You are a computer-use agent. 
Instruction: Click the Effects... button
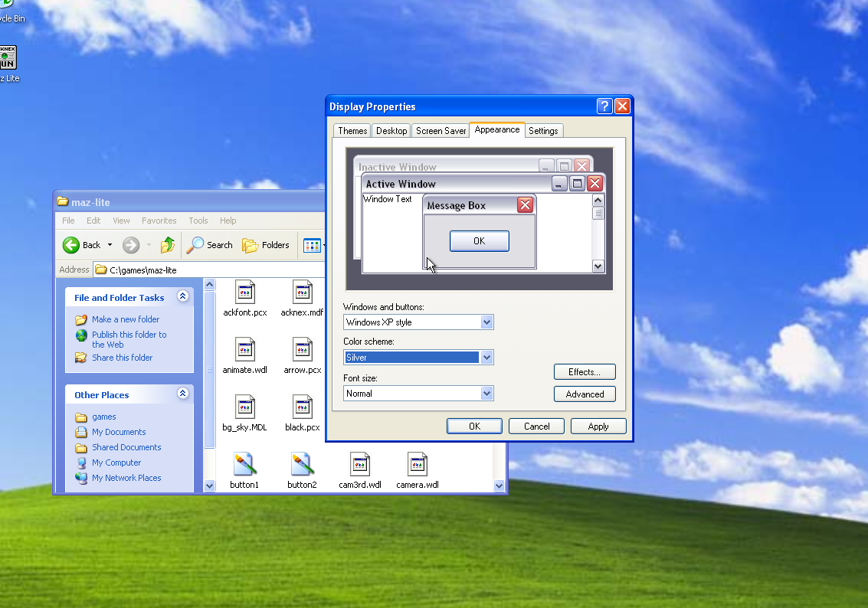585,372
